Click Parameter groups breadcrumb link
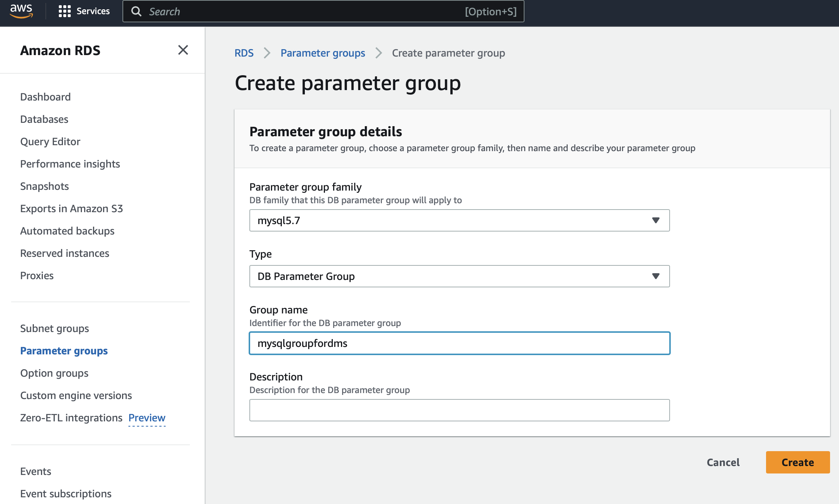The height and width of the screenshot is (504, 839). coord(323,53)
